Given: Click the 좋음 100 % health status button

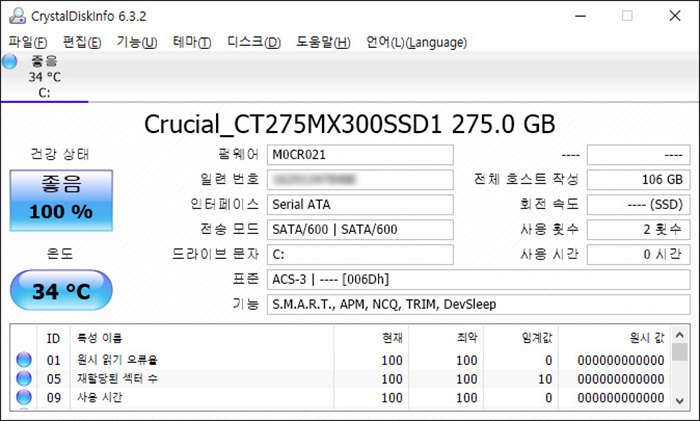Looking at the screenshot, I should (x=61, y=200).
